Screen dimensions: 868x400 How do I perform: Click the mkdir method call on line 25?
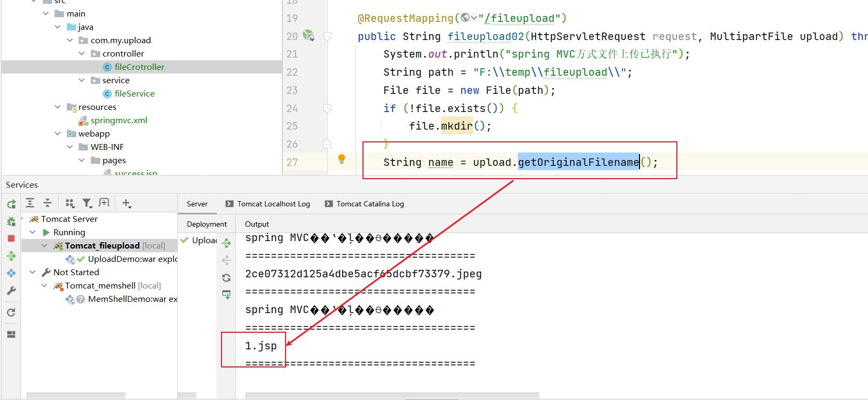coord(456,126)
